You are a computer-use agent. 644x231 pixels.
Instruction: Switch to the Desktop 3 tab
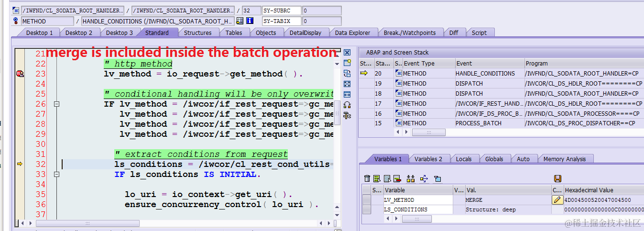pos(119,33)
